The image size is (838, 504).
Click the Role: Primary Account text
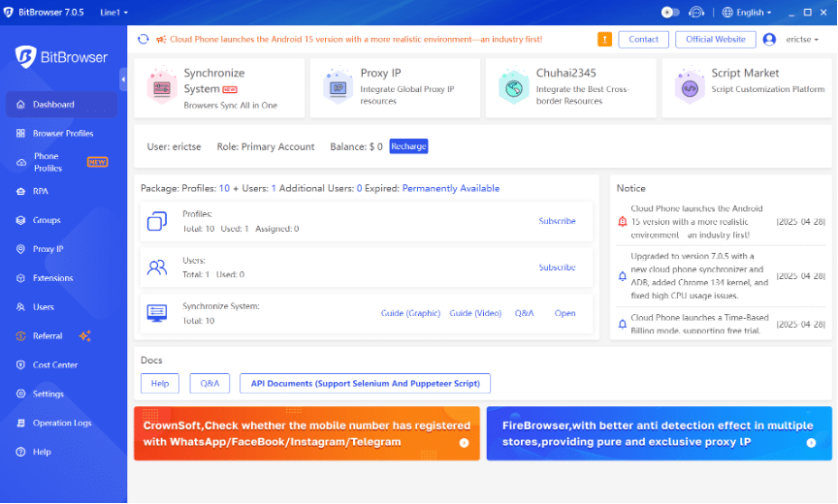[266, 146]
